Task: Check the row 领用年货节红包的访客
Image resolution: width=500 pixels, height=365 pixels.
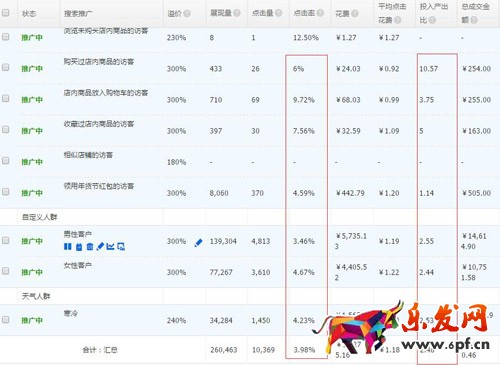Action: coord(6,192)
